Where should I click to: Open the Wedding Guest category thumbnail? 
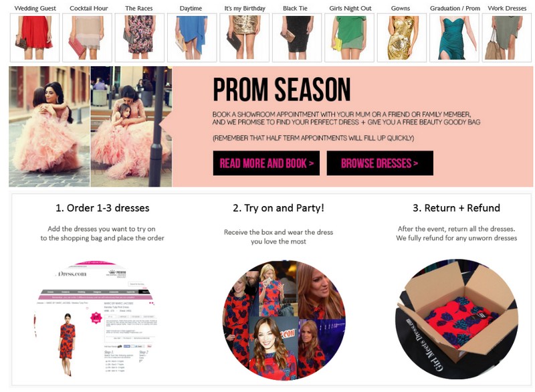point(35,37)
